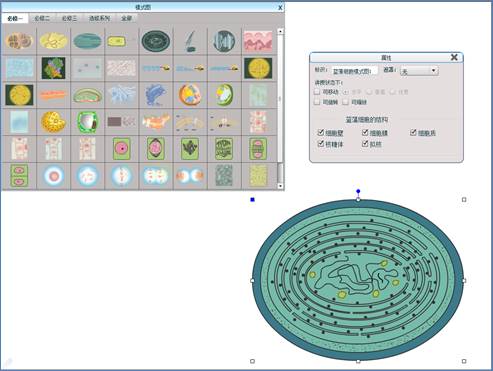Pick the yellow honeycomb-textured blob thumbnail

click(53, 122)
